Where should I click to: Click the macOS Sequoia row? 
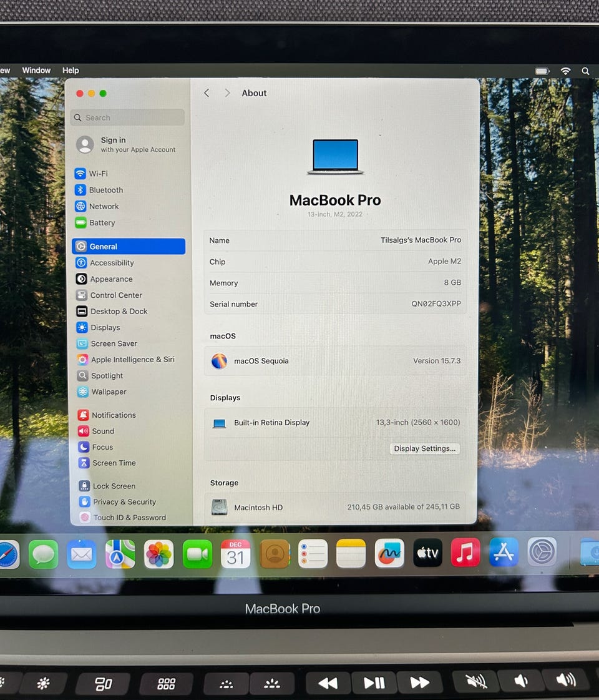[x=336, y=361]
